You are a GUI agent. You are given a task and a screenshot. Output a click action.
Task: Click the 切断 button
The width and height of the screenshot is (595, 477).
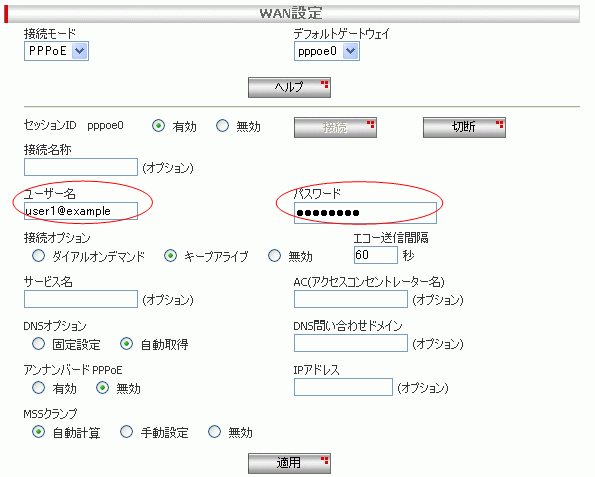[x=464, y=128]
